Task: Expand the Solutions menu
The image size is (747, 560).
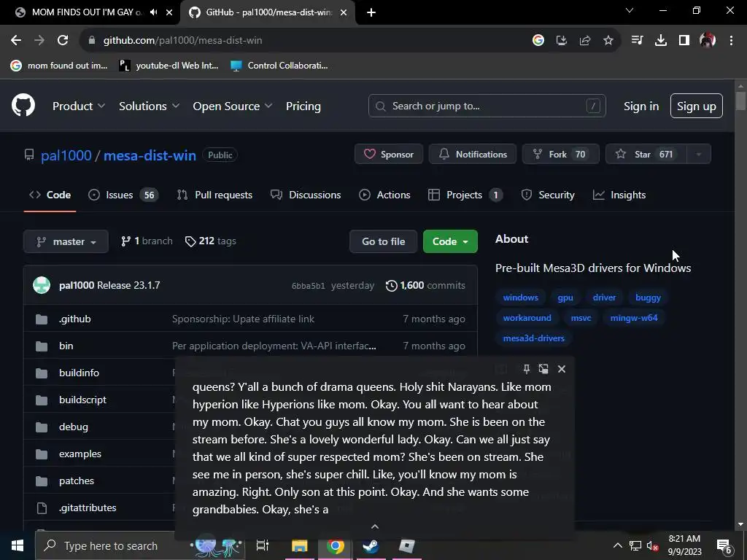Action: tap(149, 106)
